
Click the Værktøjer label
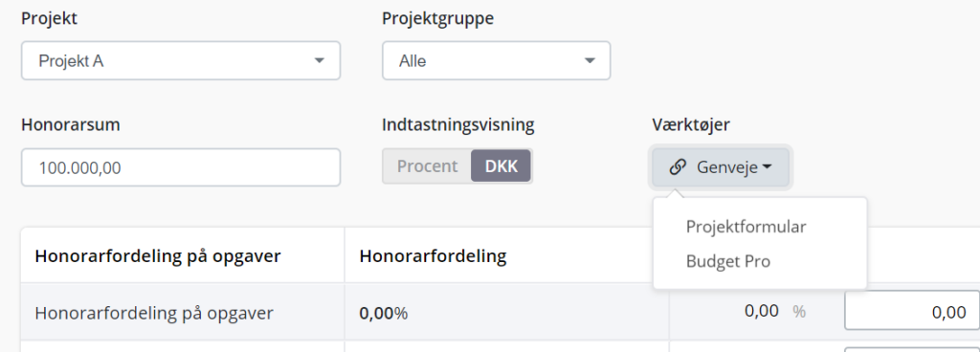click(x=691, y=124)
